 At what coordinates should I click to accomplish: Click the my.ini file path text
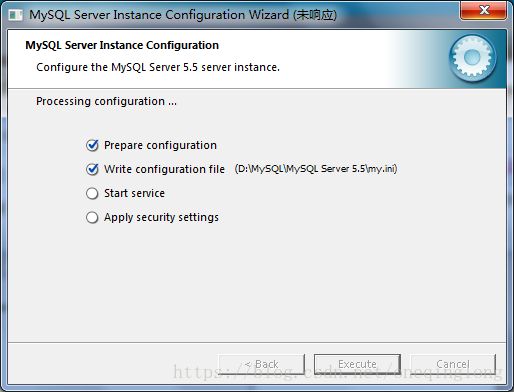click(316, 169)
